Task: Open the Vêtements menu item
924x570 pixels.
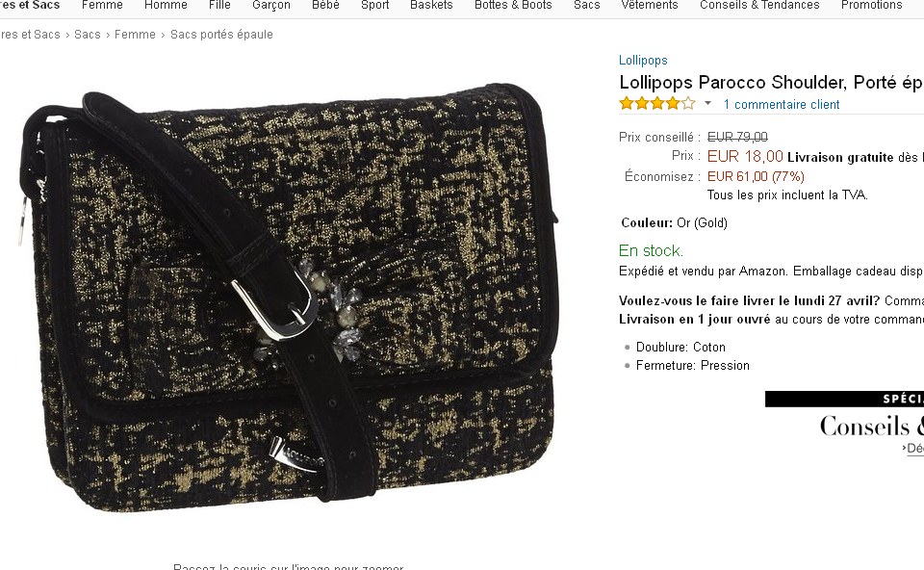Action: tap(650, 6)
